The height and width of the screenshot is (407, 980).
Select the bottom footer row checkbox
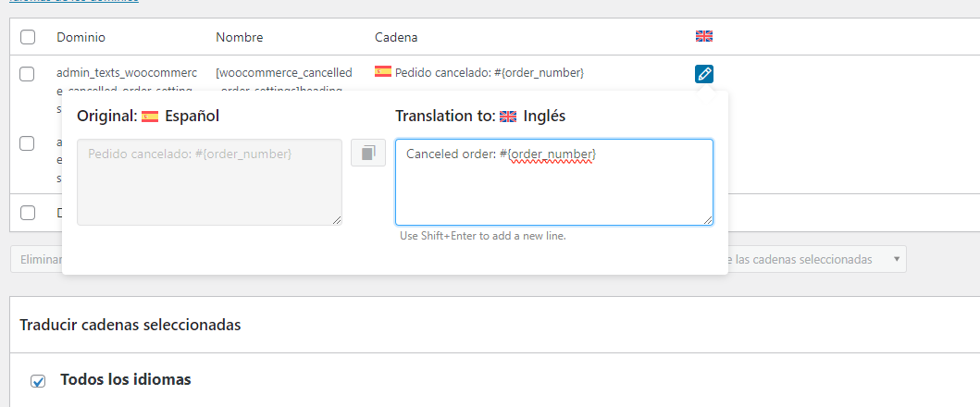pyautogui.click(x=28, y=213)
